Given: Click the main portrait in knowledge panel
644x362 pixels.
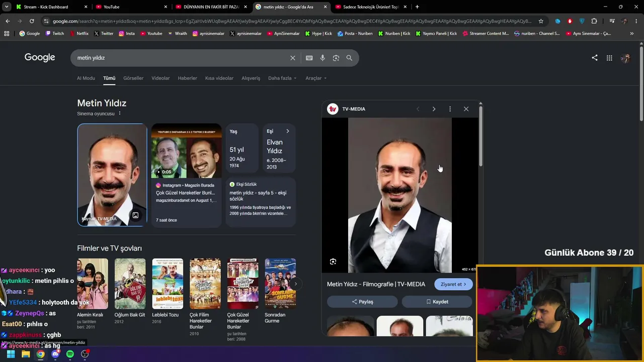Looking at the screenshot, I should coord(112,175).
